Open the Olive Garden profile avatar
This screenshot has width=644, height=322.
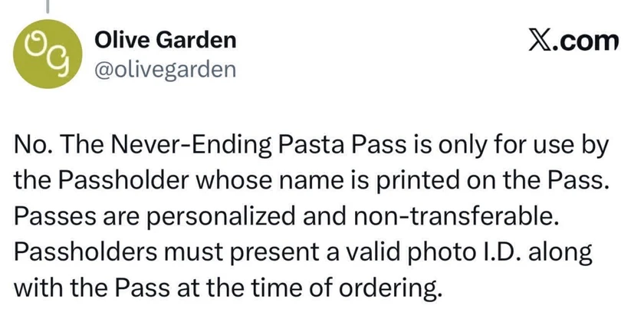(x=48, y=54)
